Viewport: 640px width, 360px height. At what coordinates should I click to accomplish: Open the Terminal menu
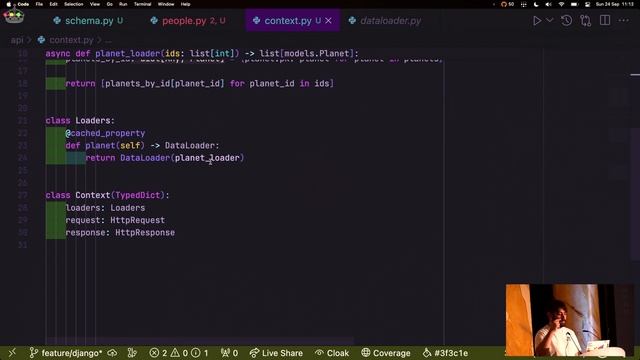(142, 4)
